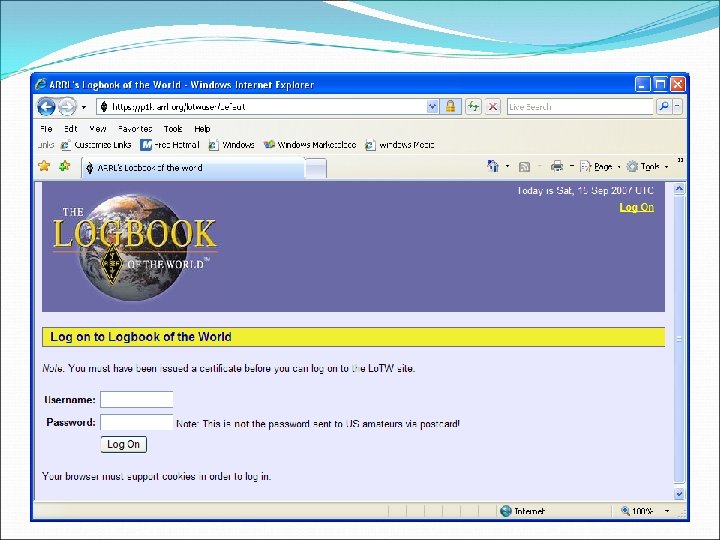The height and width of the screenshot is (540, 720).
Task: Click the 100% zoom level button
Action: [637, 511]
